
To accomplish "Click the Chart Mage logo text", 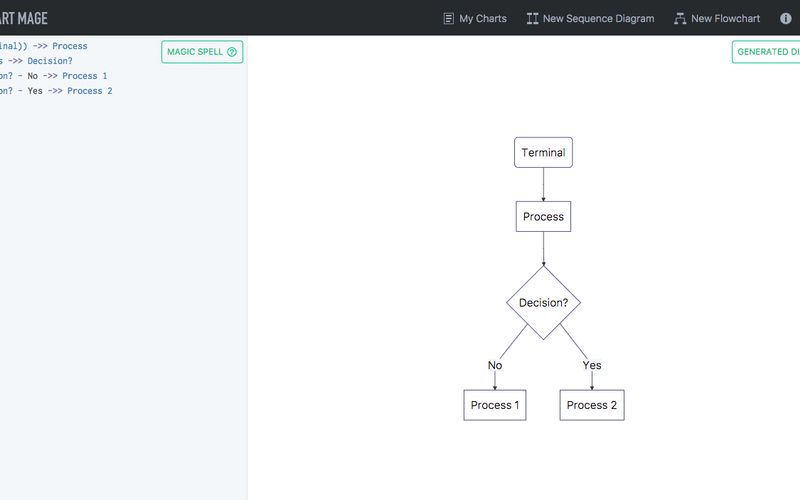I will click(x=23, y=18).
